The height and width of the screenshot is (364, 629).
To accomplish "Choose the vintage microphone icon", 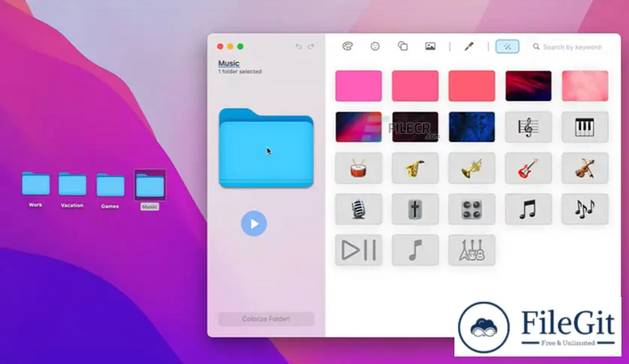I will click(x=358, y=209).
